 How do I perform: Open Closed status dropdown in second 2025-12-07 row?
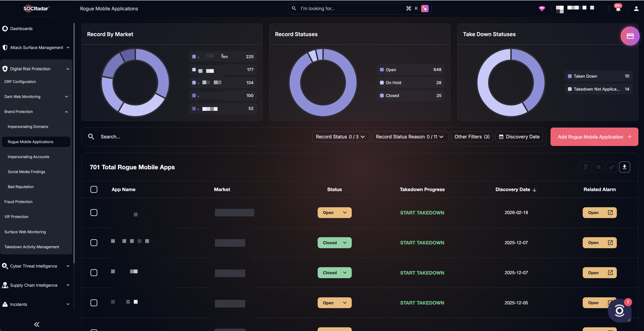[x=335, y=273]
